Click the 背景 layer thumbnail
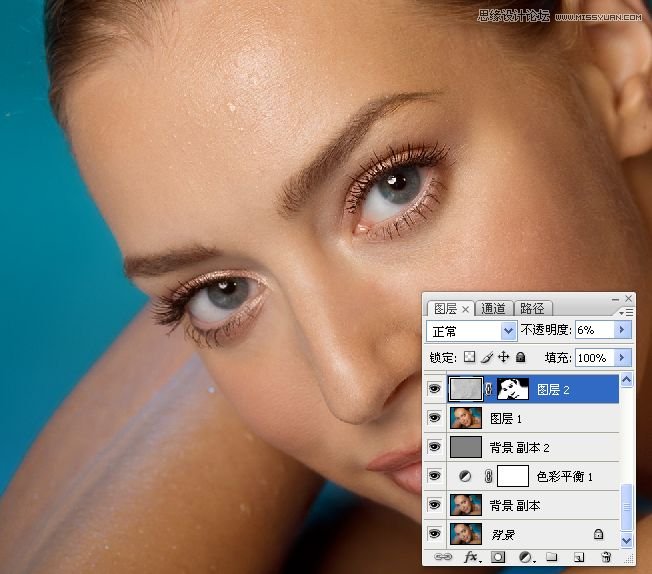This screenshot has height=574, width=652. (466, 534)
